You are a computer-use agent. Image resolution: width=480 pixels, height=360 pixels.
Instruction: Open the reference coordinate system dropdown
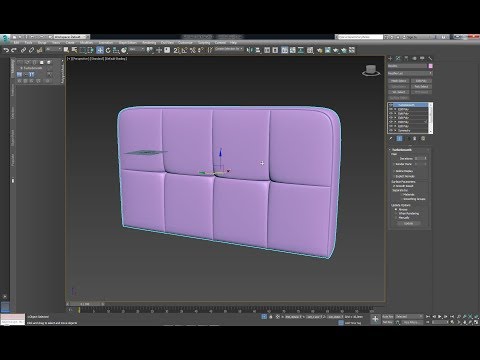(x=137, y=50)
